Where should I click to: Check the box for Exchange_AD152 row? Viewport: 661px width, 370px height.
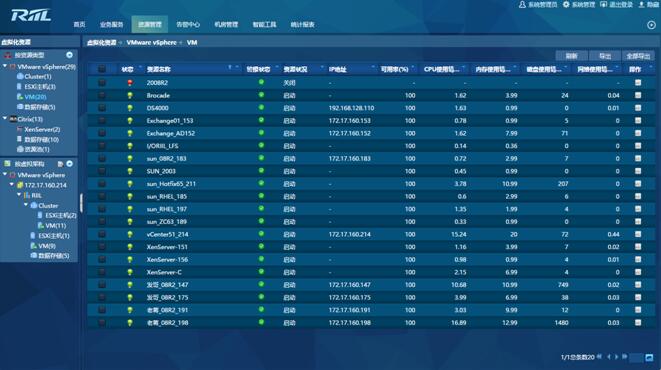pyautogui.click(x=102, y=133)
